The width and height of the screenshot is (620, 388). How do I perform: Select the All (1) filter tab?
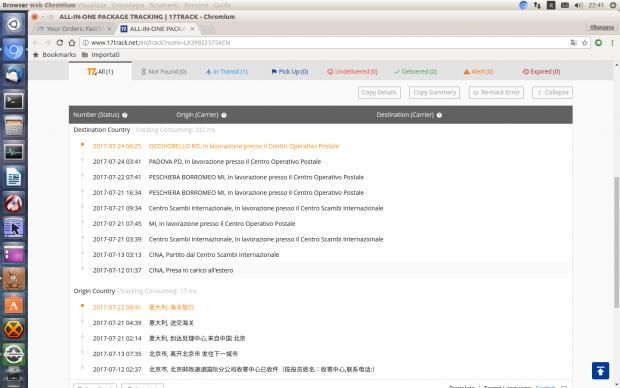pyautogui.click(x=100, y=72)
